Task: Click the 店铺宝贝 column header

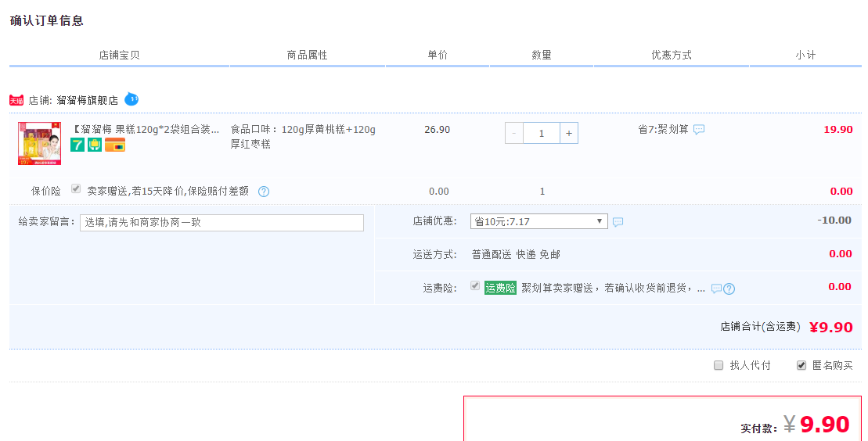Action: [x=119, y=55]
